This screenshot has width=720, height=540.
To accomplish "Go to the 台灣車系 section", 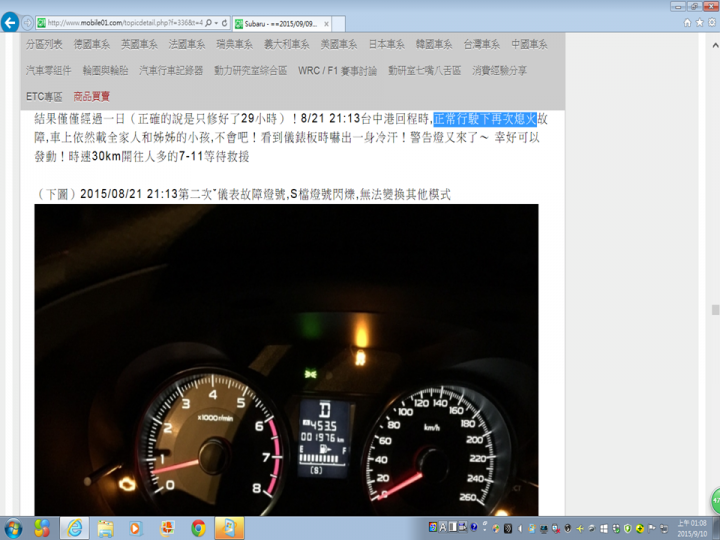I will pyautogui.click(x=482, y=44).
